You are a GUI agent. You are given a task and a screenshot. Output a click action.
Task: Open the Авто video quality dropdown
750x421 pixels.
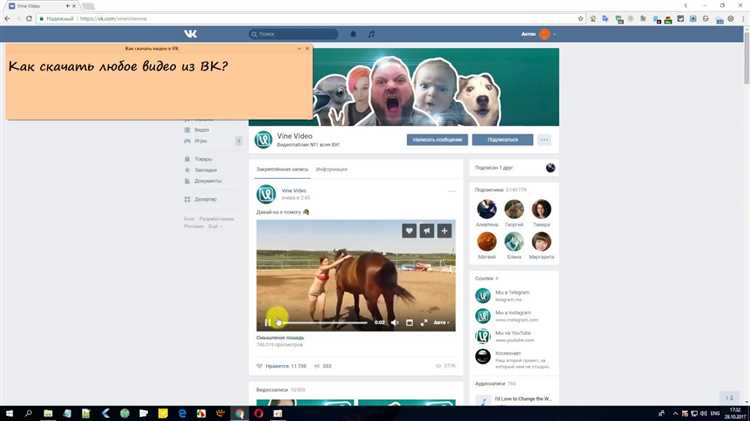[x=442, y=323]
